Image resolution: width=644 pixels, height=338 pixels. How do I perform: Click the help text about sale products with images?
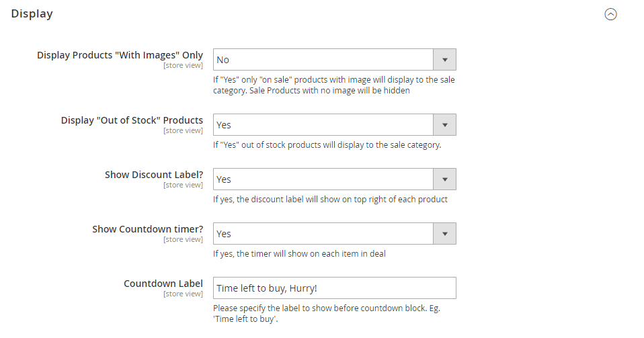point(334,85)
